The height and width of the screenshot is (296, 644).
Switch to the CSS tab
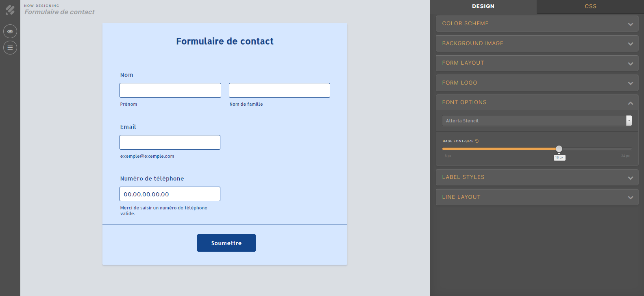(x=590, y=6)
